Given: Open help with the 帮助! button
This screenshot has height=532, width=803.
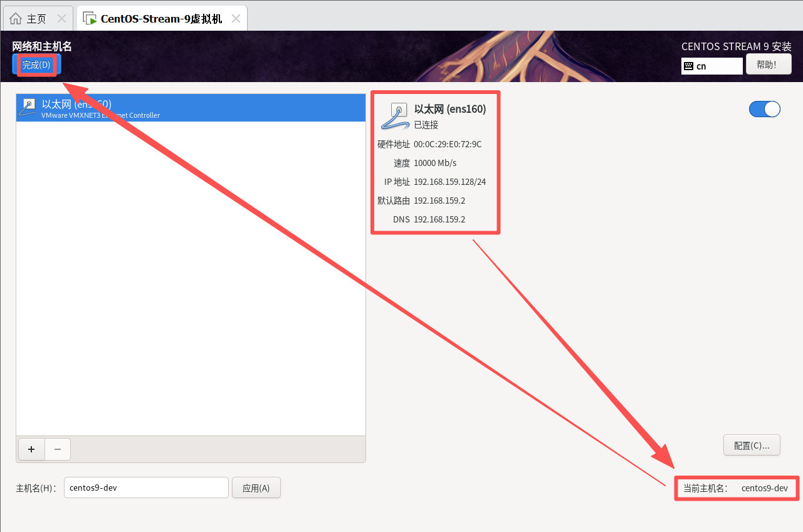Looking at the screenshot, I should click(769, 65).
